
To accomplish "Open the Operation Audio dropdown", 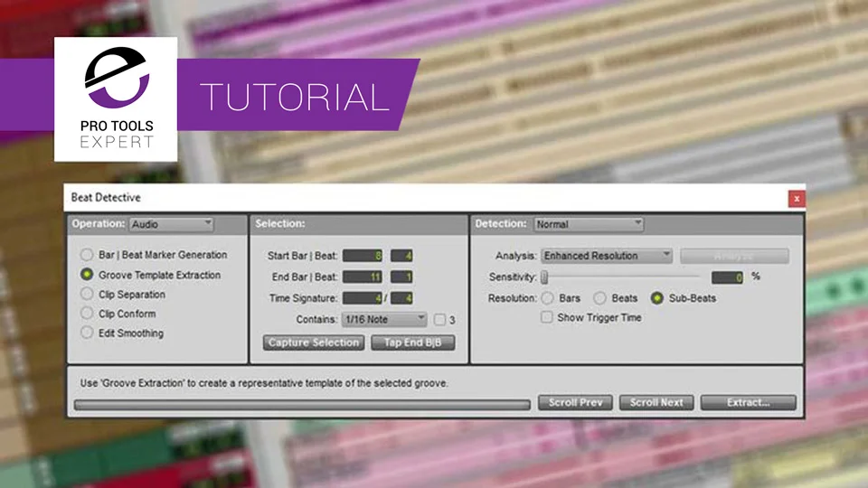I will pyautogui.click(x=171, y=224).
